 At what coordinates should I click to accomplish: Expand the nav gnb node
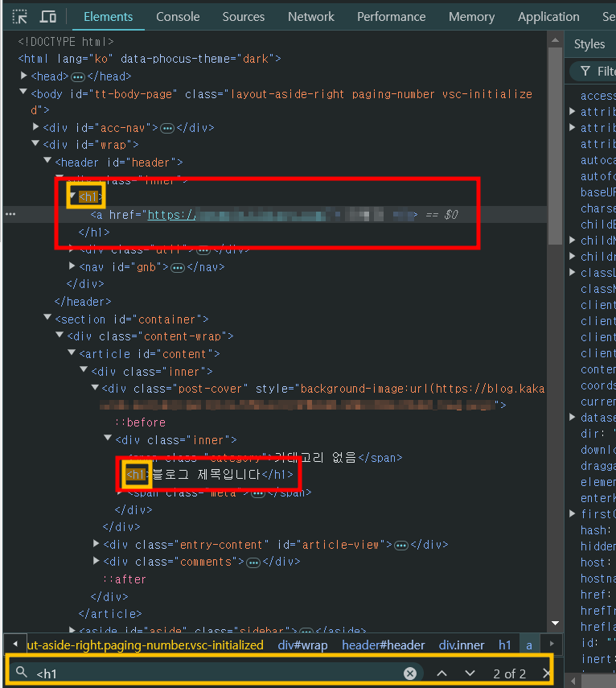tap(72, 266)
